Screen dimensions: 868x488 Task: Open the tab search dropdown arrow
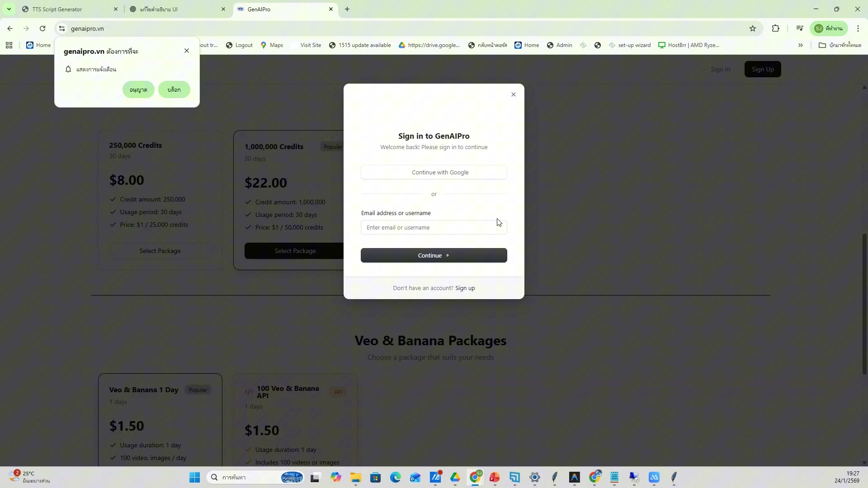(x=9, y=9)
